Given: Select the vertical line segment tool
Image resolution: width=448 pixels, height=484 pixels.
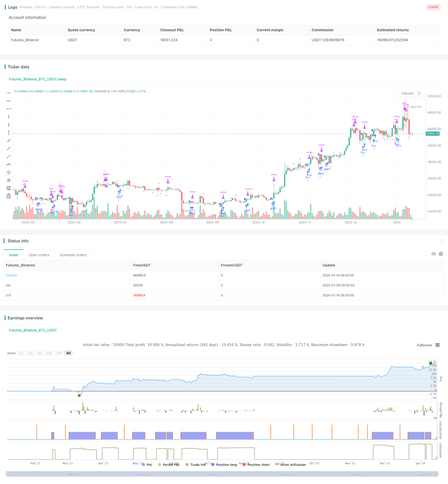Looking at the screenshot, I should (9, 132).
